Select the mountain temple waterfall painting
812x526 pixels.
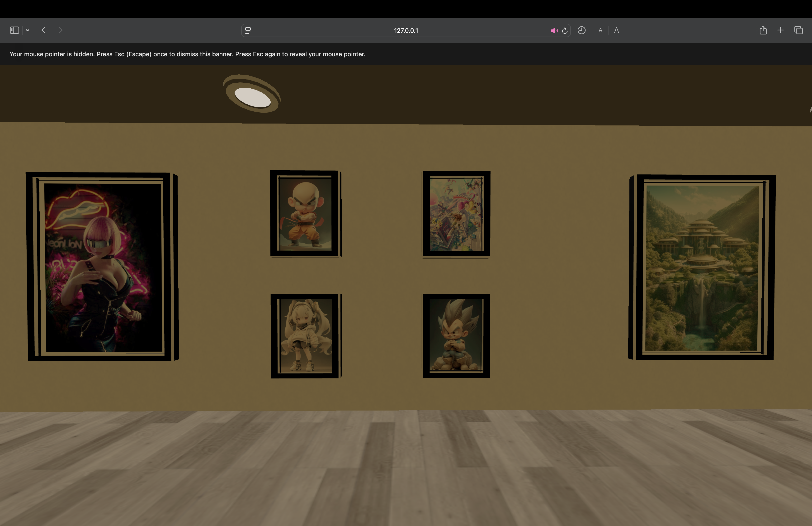coord(702,268)
